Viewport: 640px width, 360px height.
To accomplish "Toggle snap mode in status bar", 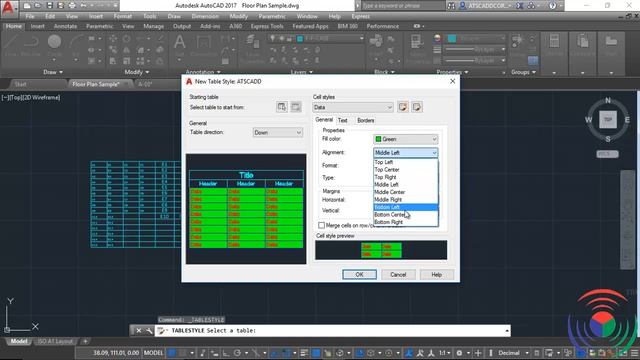I will pos(182,353).
